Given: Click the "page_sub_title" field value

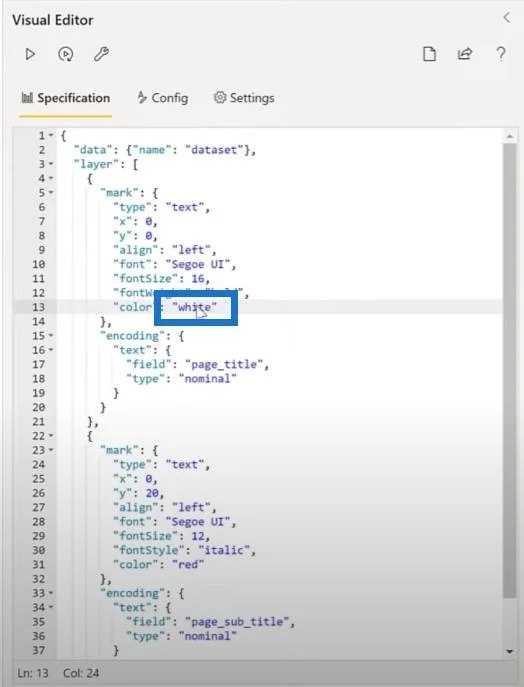Looking at the screenshot, I should click(237, 622).
